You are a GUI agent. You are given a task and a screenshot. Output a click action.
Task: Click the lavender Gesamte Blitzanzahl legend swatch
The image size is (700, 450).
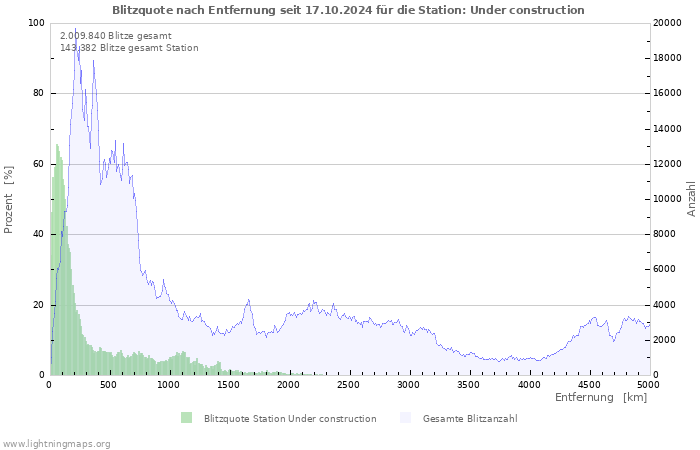[405, 418]
